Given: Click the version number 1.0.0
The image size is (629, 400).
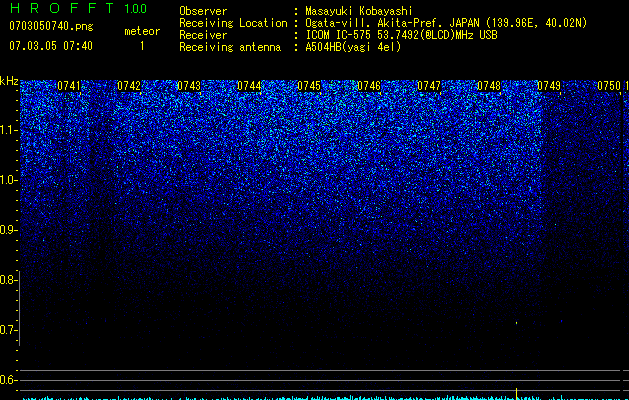Looking at the screenshot, I should click(x=136, y=8).
